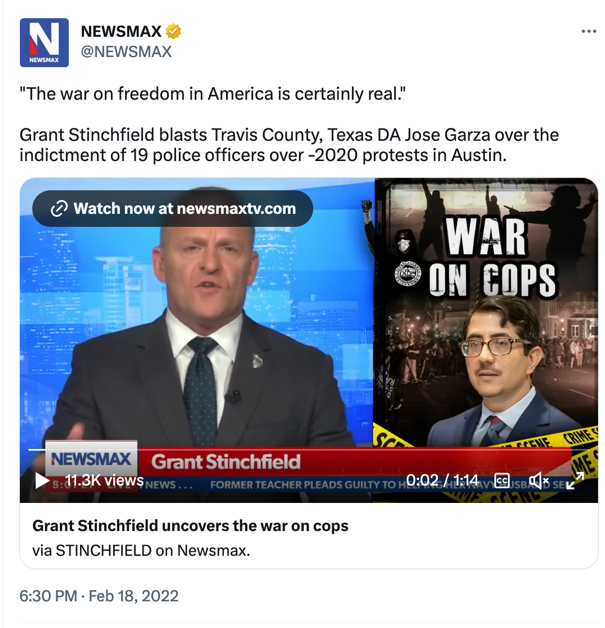
Task: Click the link chain icon in the banner
Action: click(x=59, y=209)
